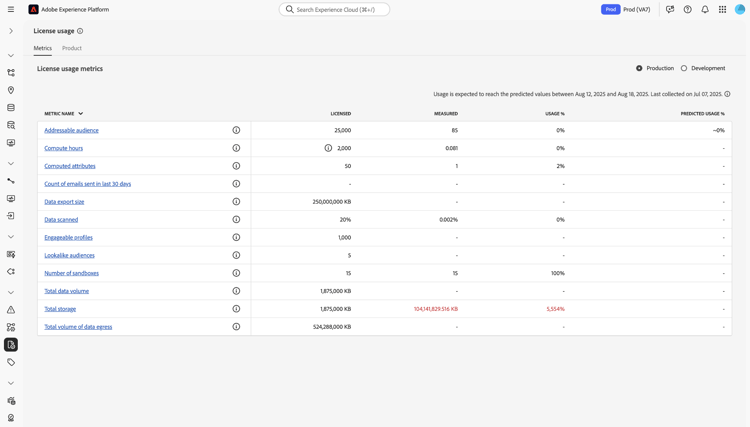
Task: Sort by Metric Name dropdown arrow
Action: [x=80, y=114]
